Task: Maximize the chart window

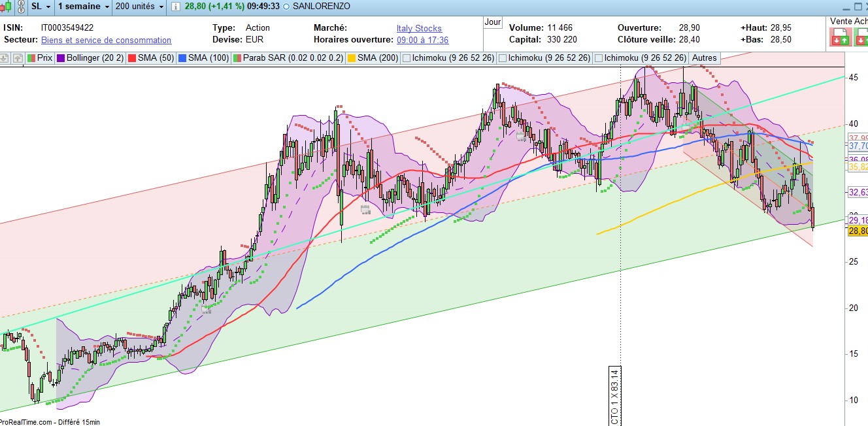Action: tap(858, 7)
